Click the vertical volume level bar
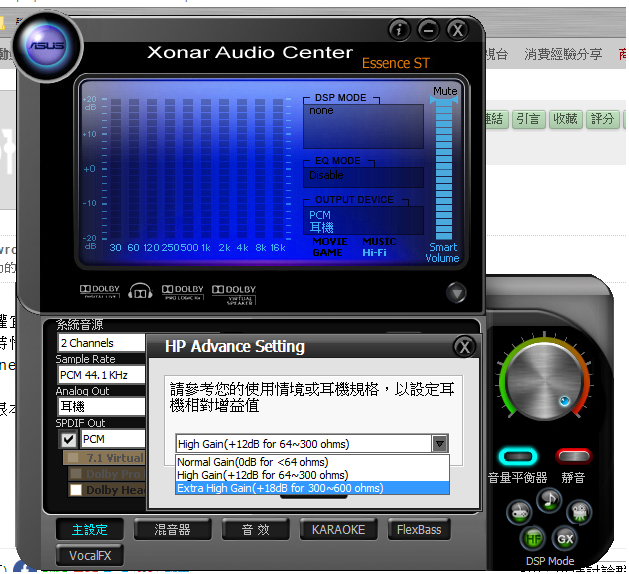 coord(444,168)
